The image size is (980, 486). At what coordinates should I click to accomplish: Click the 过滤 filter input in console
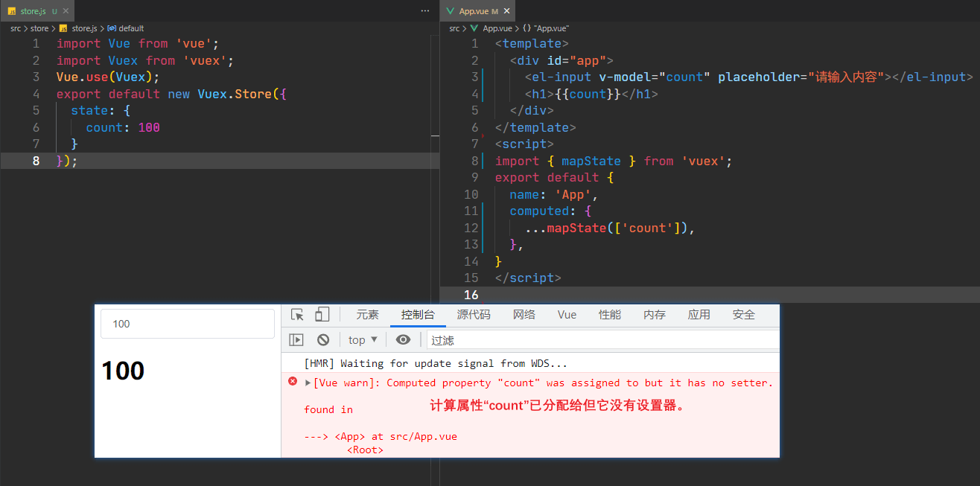pos(603,340)
